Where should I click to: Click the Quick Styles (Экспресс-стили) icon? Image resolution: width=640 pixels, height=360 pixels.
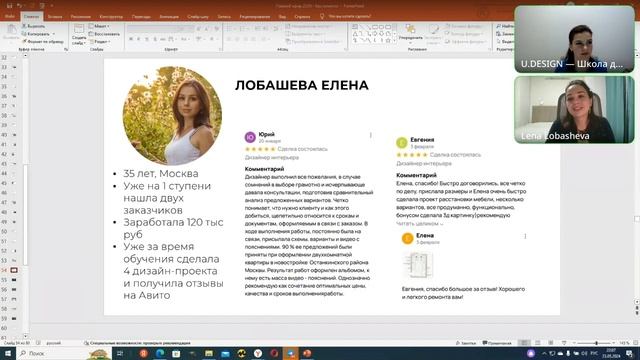point(434,30)
